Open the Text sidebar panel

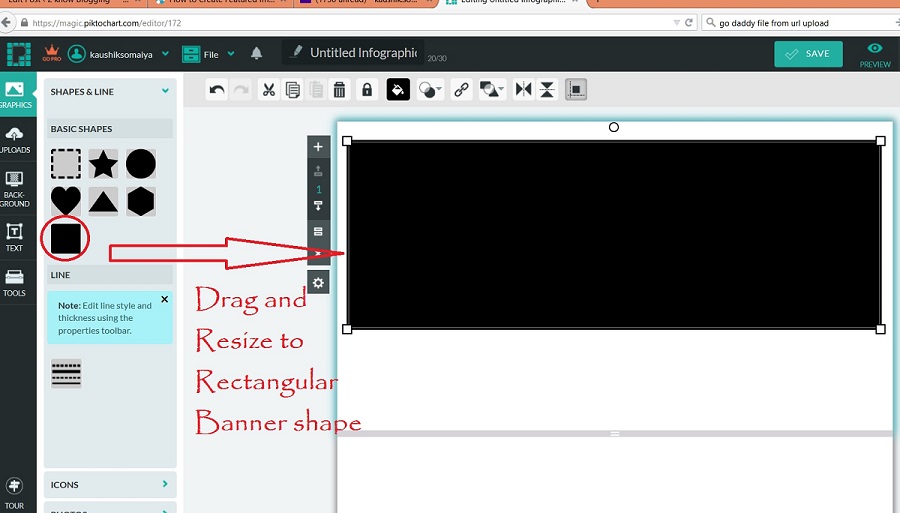(14, 238)
